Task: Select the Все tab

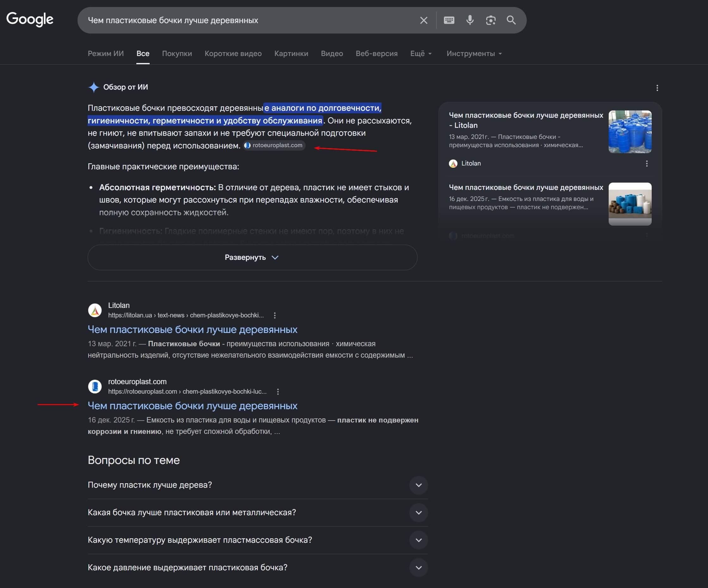Action: coord(143,53)
